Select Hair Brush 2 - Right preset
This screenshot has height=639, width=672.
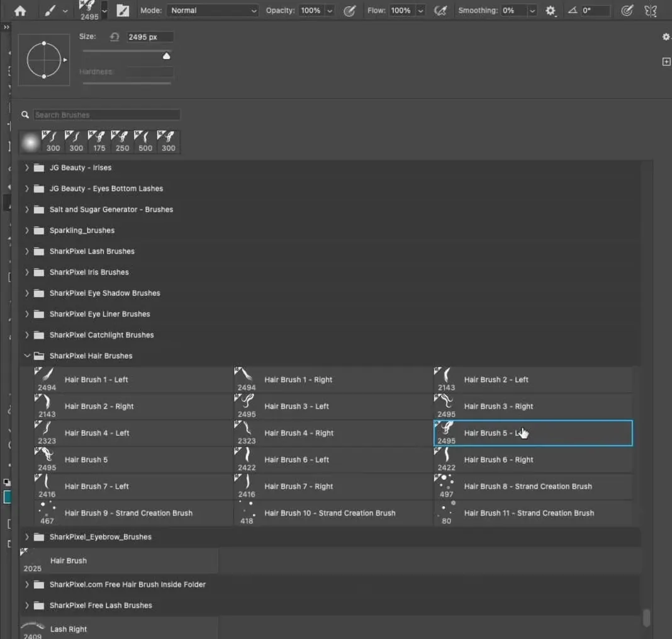tap(133, 407)
